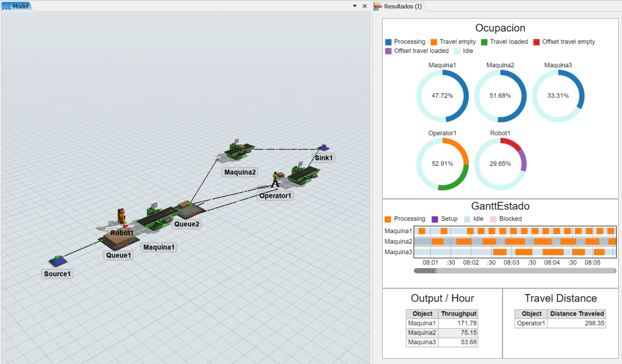Viewport: 622px width, 364px height.
Task: Click the Gantt chart horizontal scrollbar thumb
Action: [x=425, y=271]
